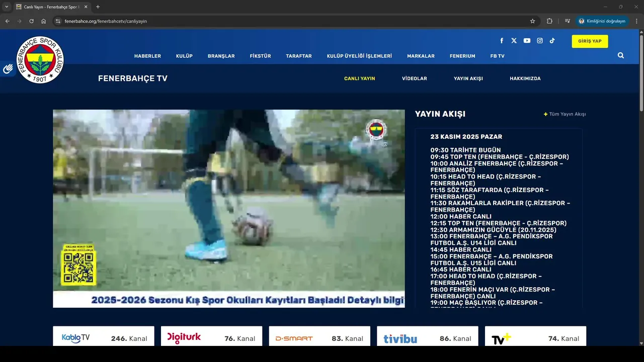Click 18:00 FENERİN MAÇI VAR entry
644x362 pixels.
493,293
